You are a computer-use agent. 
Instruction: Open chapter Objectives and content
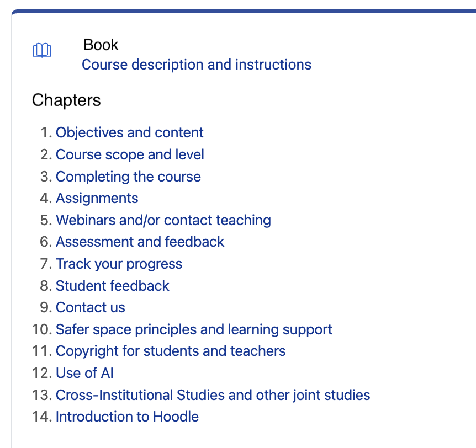(x=129, y=132)
